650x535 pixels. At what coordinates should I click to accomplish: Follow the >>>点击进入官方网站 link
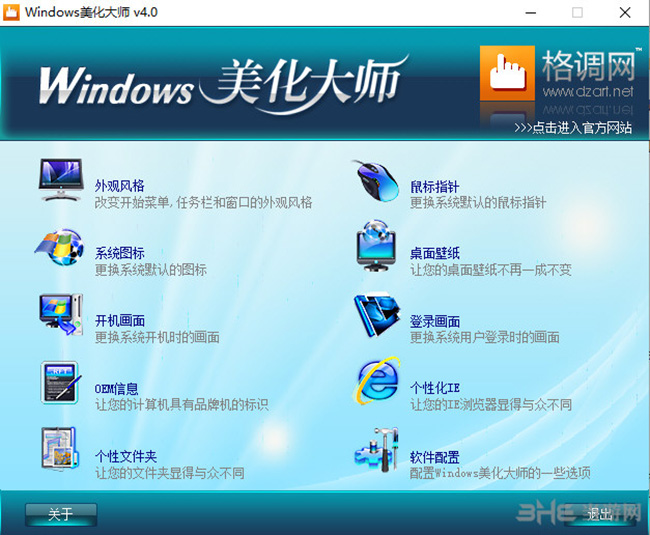[x=573, y=128]
